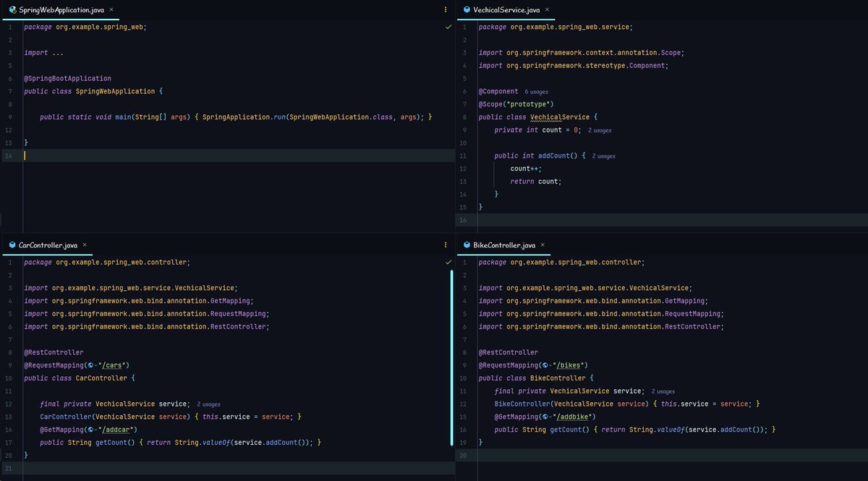868x481 pixels.
Task: Expand folded getCount body in CarController
Action: [x=229, y=443]
